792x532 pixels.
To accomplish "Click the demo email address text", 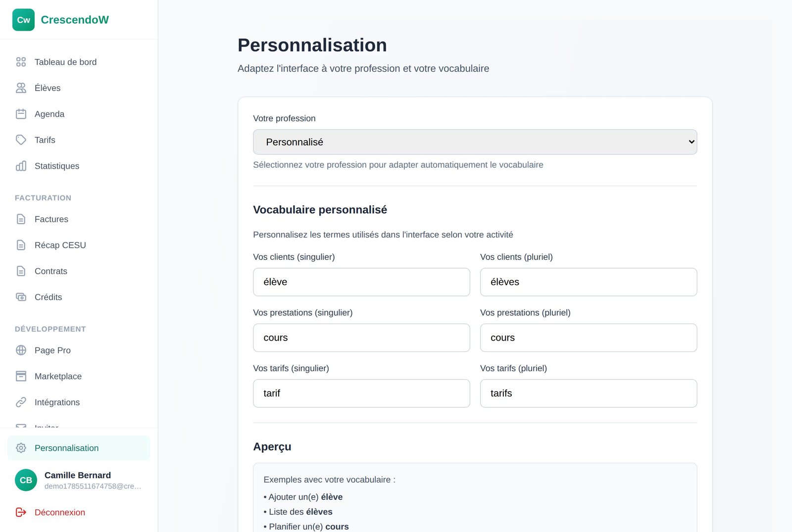I will (x=93, y=486).
